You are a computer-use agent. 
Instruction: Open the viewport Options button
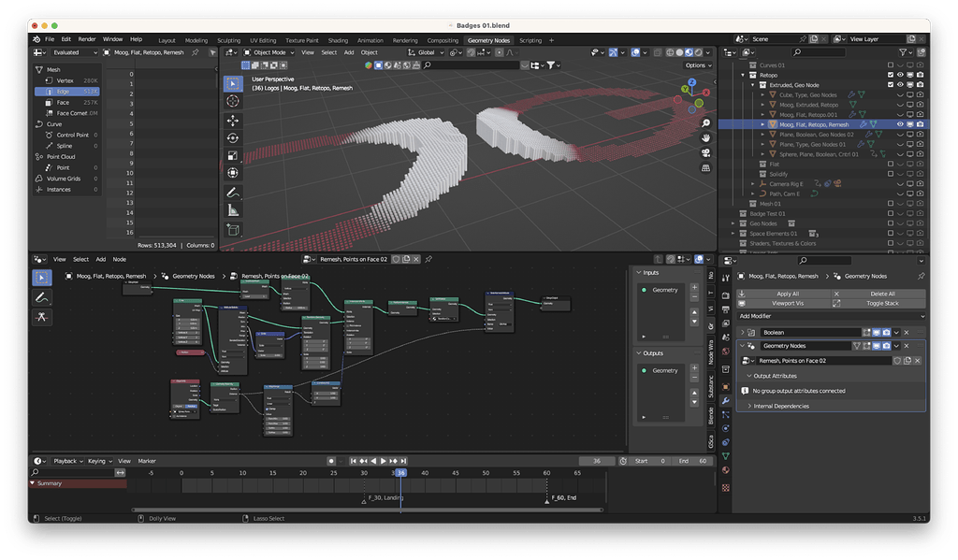pyautogui.click(x=698, y=65)
